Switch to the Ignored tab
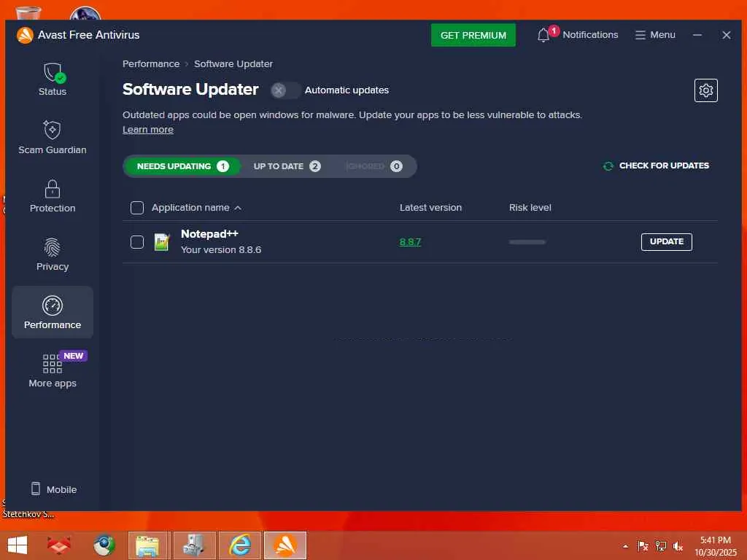The width and height of the screenshot is (747, 560). [x=374, y=166]
